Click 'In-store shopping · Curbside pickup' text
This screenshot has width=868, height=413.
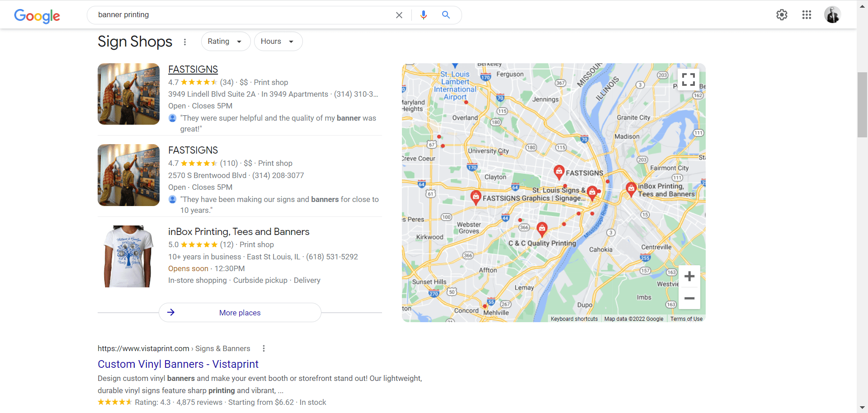coord(228,280)
